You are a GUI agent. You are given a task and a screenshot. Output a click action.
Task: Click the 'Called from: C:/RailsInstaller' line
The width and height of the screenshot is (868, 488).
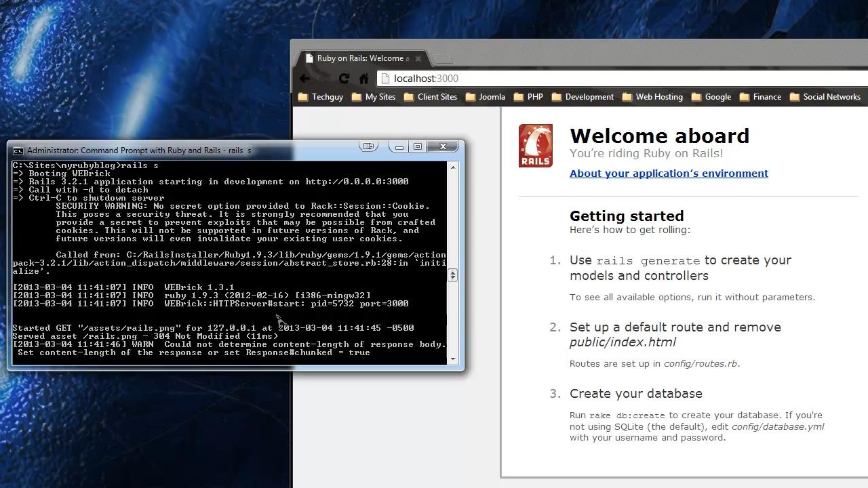pyautogui.click(x=251, y=255)
